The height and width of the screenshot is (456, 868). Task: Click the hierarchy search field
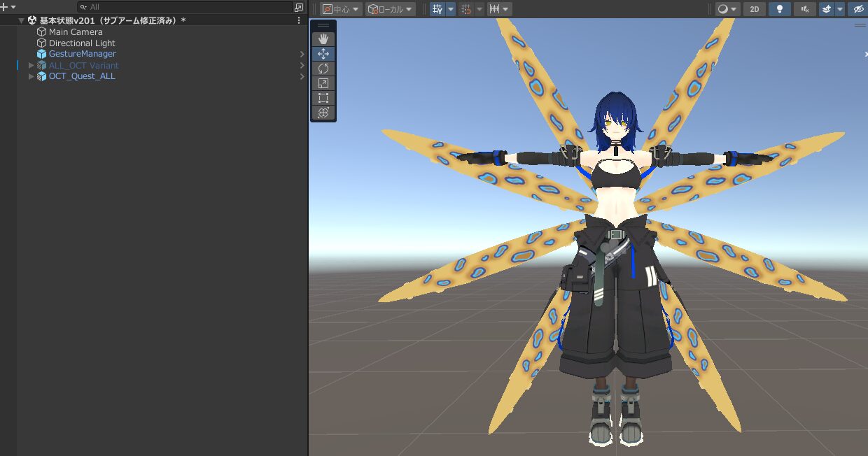[189, 7]
